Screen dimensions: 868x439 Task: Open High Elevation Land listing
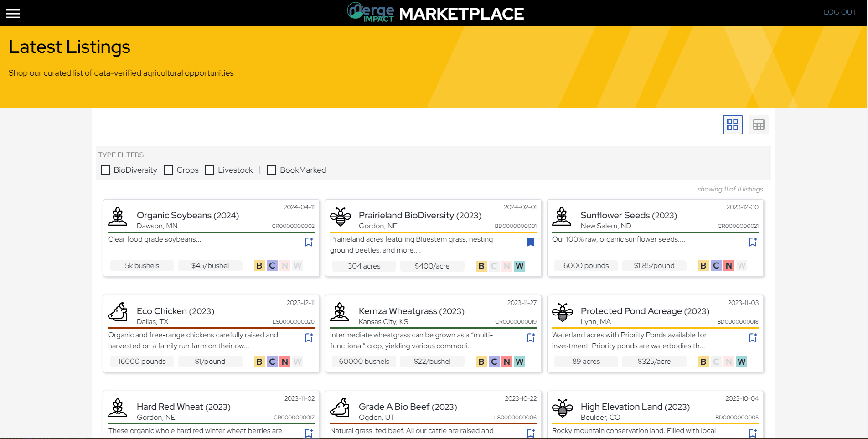[x=635, y=407]
